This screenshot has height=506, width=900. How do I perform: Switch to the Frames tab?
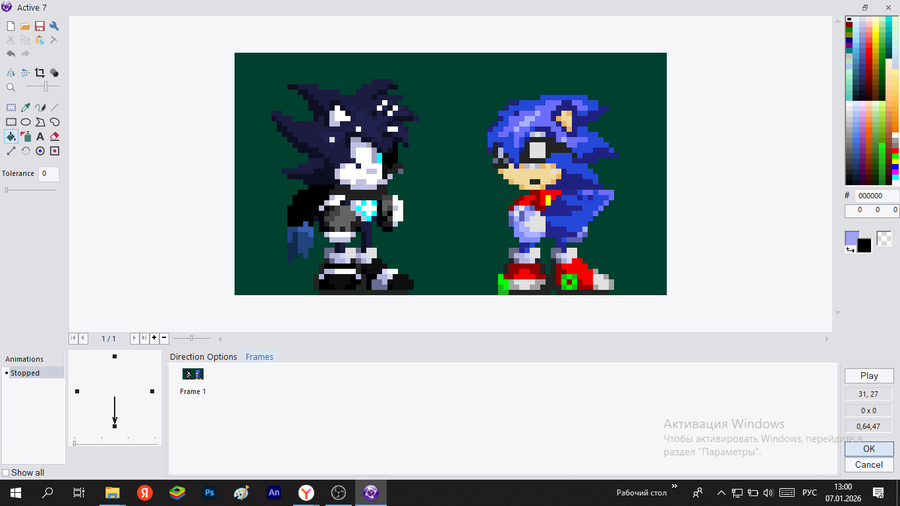[259, 357]
